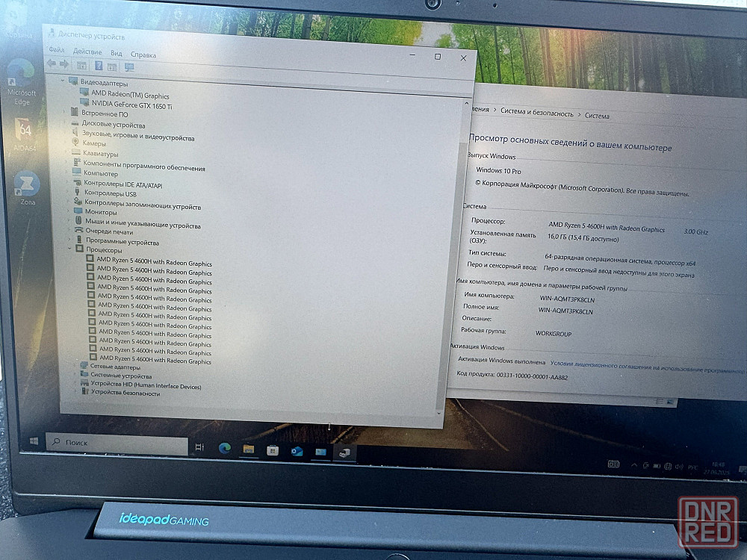747x560 pixels.
Task: Select the Очереди печати printer icon
Action: coord(78,230)
